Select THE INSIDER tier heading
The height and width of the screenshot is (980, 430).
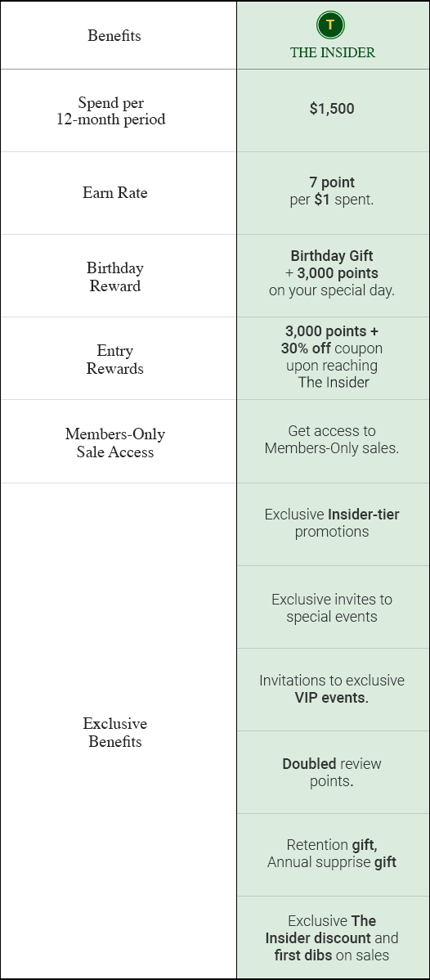pos(333,52)
